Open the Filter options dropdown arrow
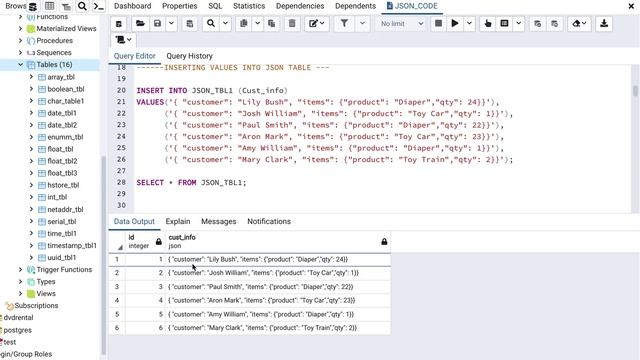 (362, 24)
